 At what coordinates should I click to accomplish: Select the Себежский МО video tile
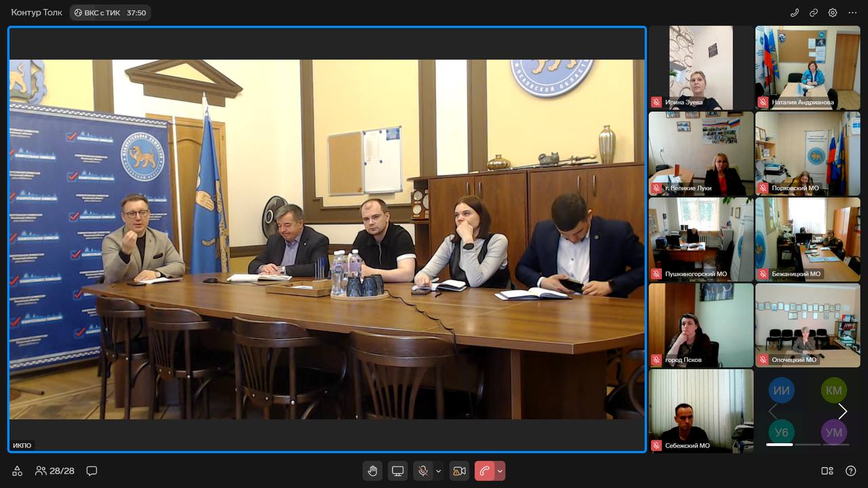click(701, 411)
